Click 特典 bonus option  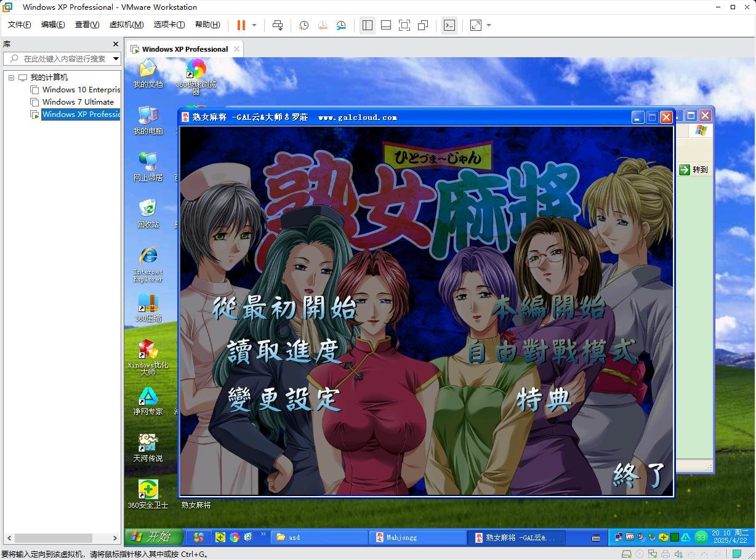545,399
